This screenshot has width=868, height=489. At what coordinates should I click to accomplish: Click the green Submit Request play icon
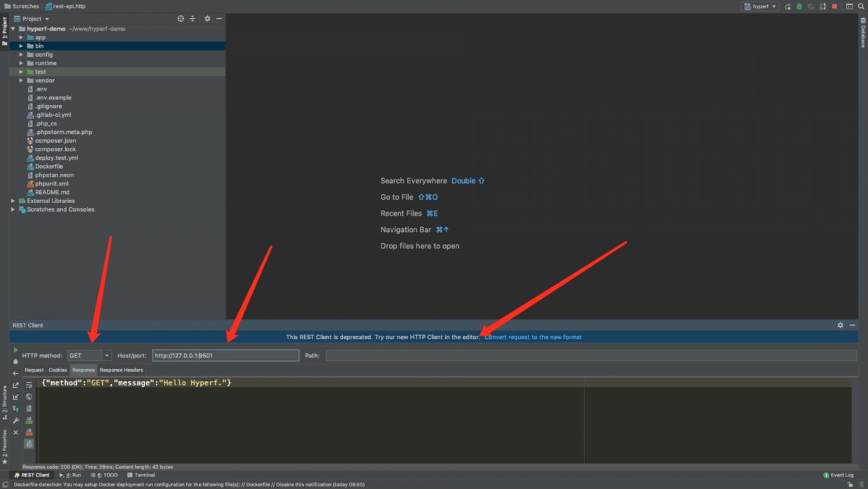[x=15, y=350]
